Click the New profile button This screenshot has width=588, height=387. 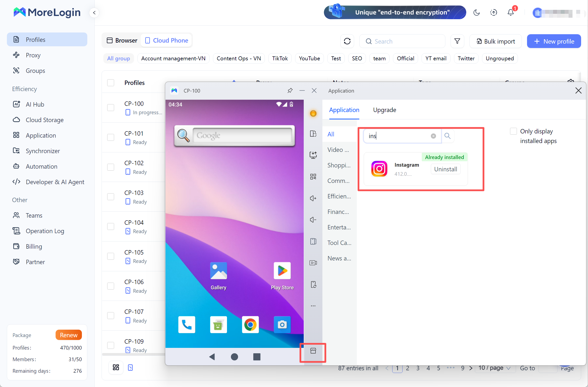(554, 41)
